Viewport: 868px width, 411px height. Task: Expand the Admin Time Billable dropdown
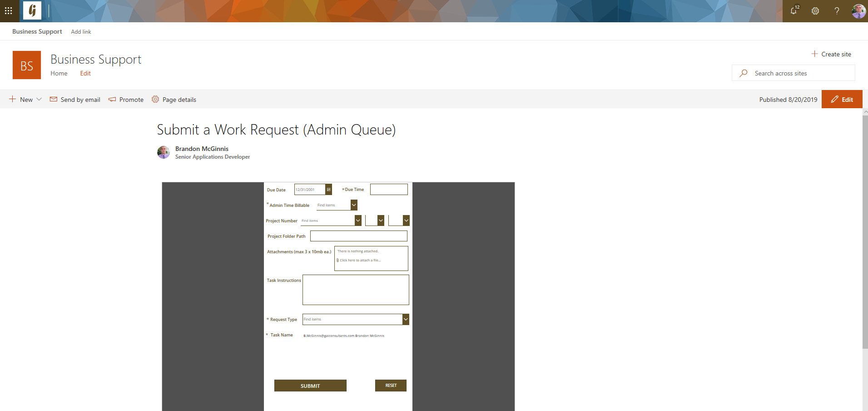coord(354,205)
